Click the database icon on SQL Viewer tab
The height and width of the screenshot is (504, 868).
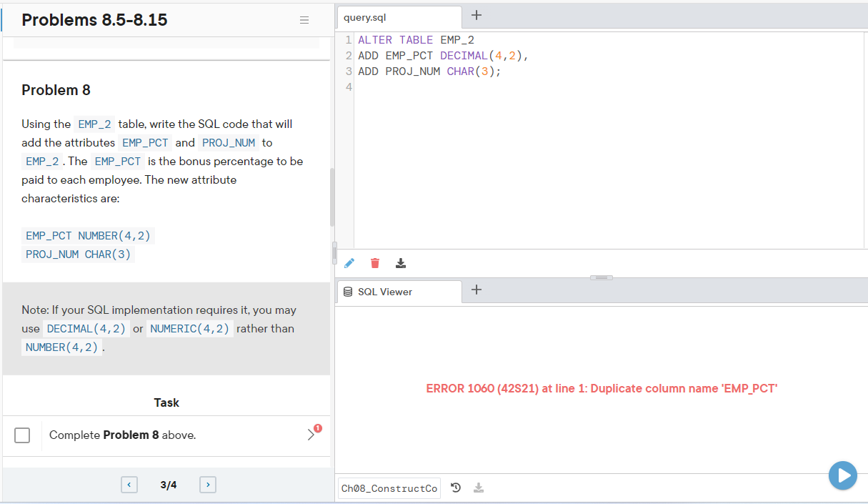[x=348, y=291]
